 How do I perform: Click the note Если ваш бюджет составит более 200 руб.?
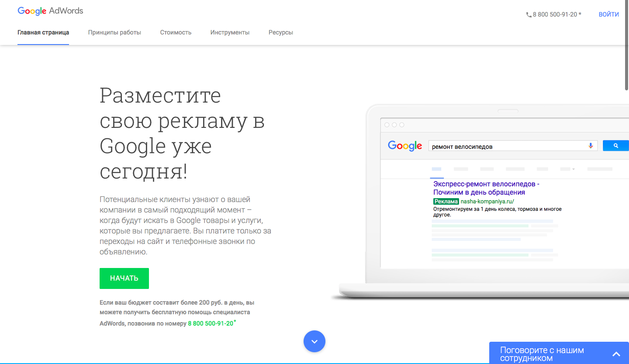[x=177, y=313]
